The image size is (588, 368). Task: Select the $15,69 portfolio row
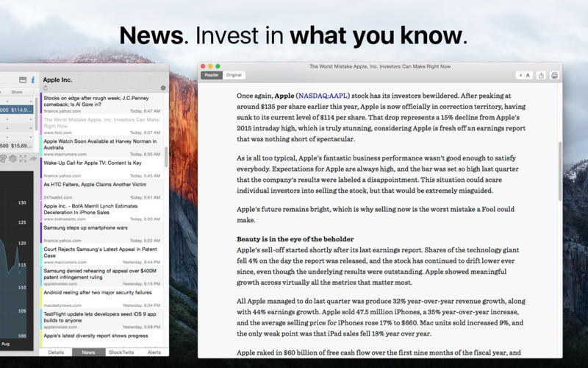coord(16,146)
